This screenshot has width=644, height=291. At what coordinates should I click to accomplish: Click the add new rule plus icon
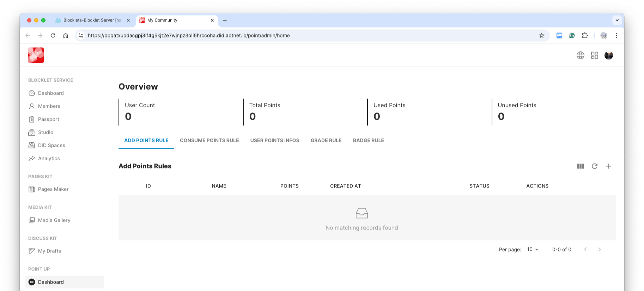coord(608,166)
